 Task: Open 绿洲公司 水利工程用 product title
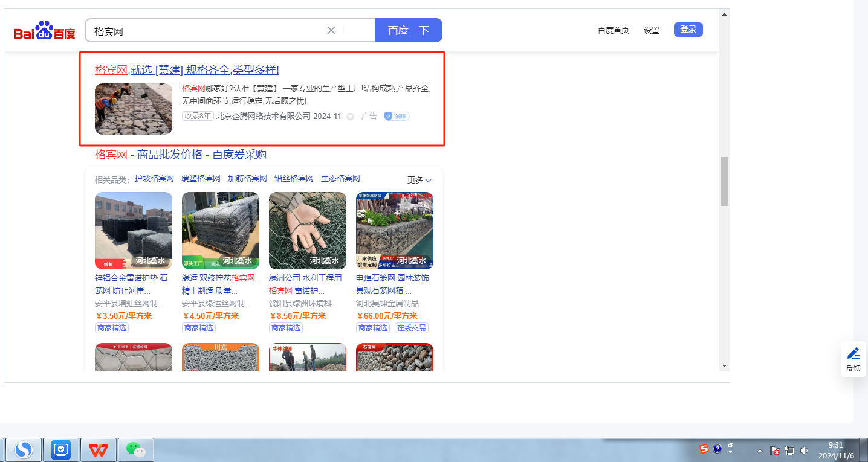tap(305, 284)
